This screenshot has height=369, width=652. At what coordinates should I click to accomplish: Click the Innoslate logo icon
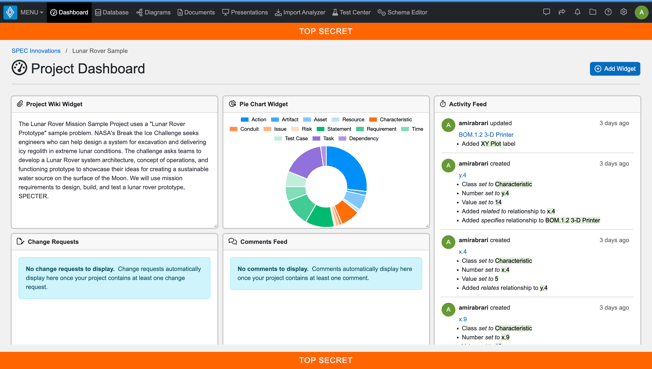pyautogui.click(x=10, y=12)
